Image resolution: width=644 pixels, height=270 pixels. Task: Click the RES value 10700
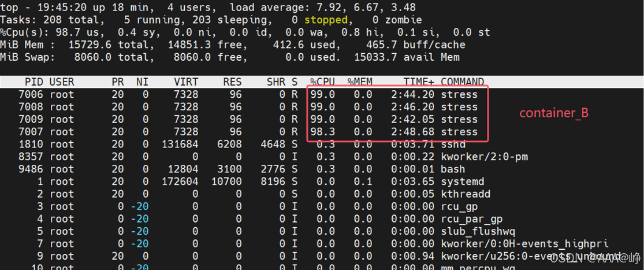(226, 181)
